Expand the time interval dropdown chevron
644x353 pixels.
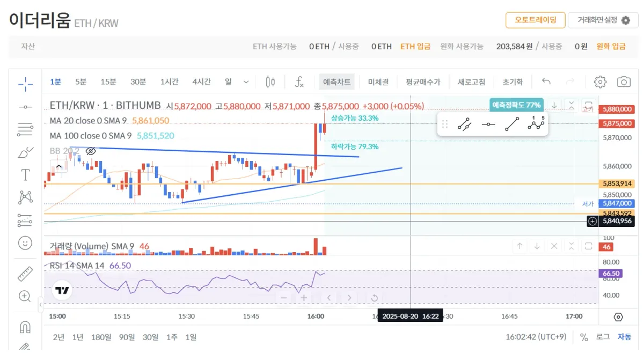[246, 82]
